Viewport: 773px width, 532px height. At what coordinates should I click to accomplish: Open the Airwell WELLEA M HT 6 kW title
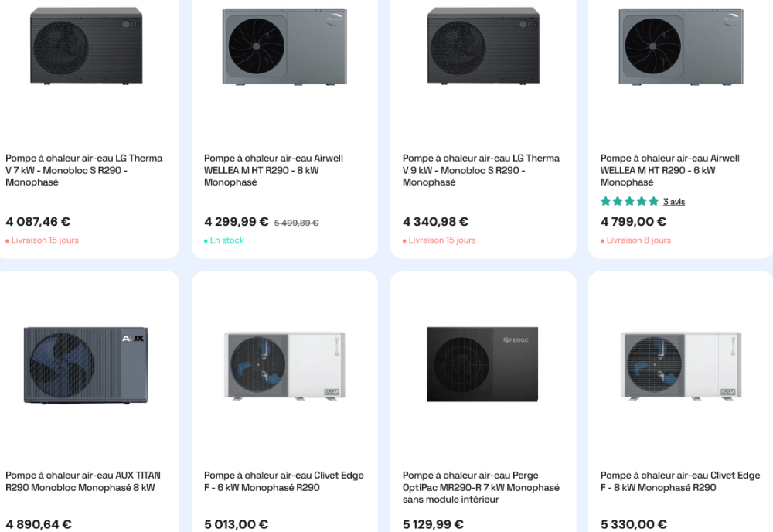pos(670,170)
